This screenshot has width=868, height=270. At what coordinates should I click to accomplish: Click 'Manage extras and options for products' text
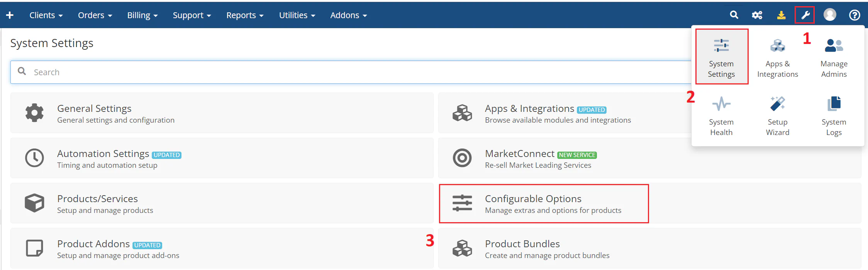553,210
